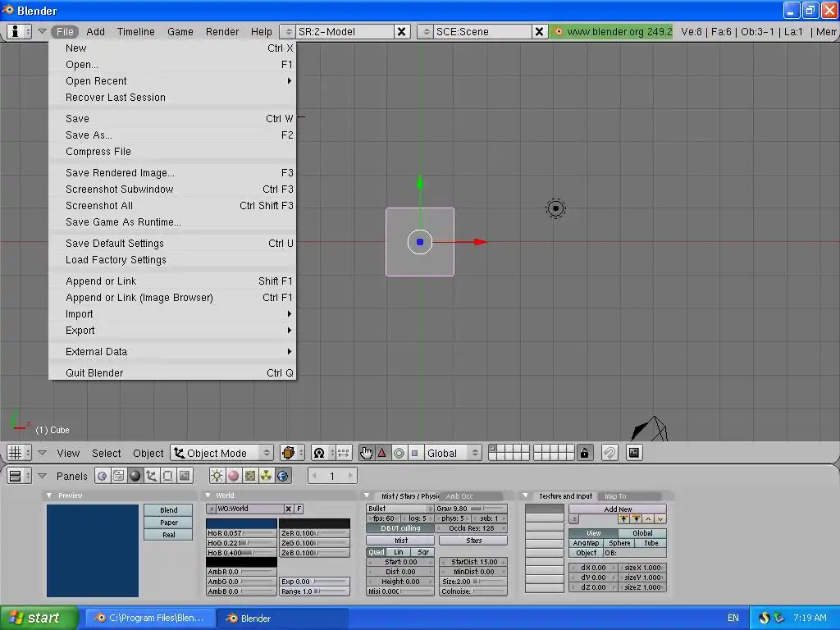840x630 pixels.
Task: Open World buttons via the globe icon
Action: click(283, 476)
